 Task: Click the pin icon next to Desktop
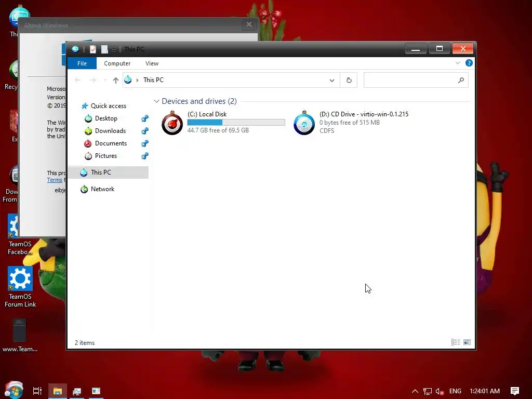(x=145, y=118)
